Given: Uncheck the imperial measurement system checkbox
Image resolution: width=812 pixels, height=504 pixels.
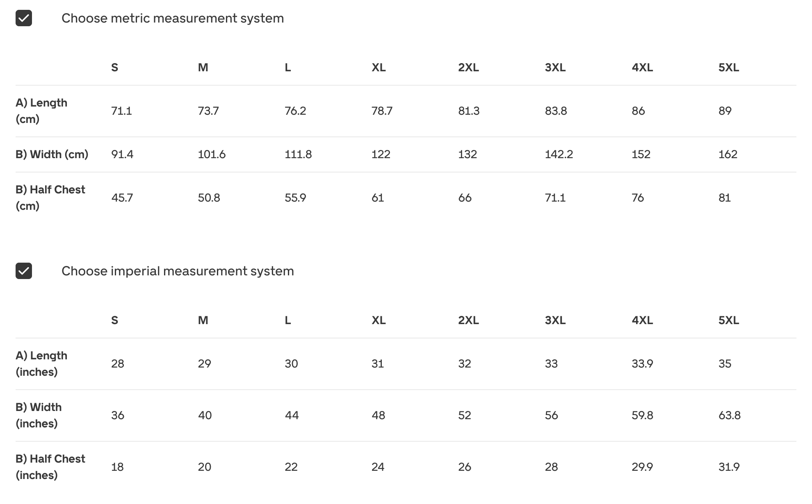Looking at the screenshot, I should (24, 271).
